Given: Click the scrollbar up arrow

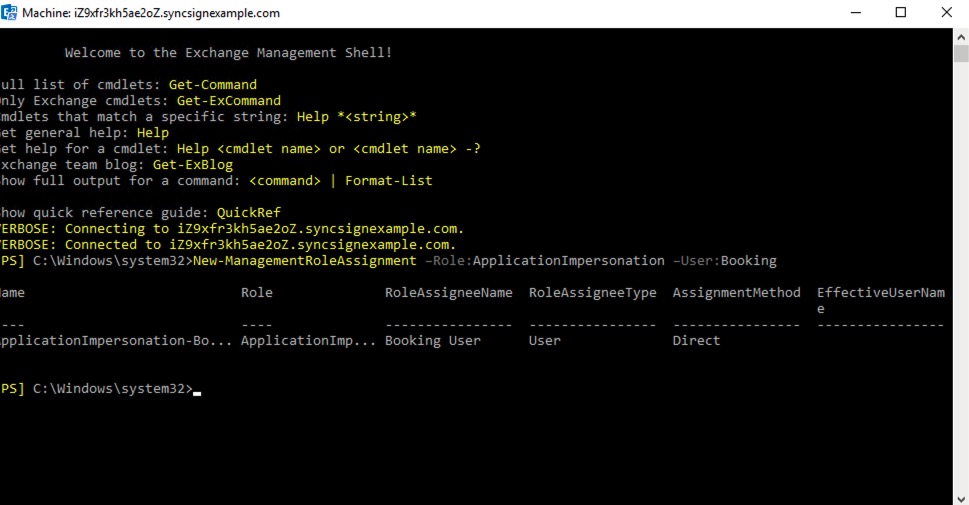Looking at the screenshot, I should click(961, 36).
